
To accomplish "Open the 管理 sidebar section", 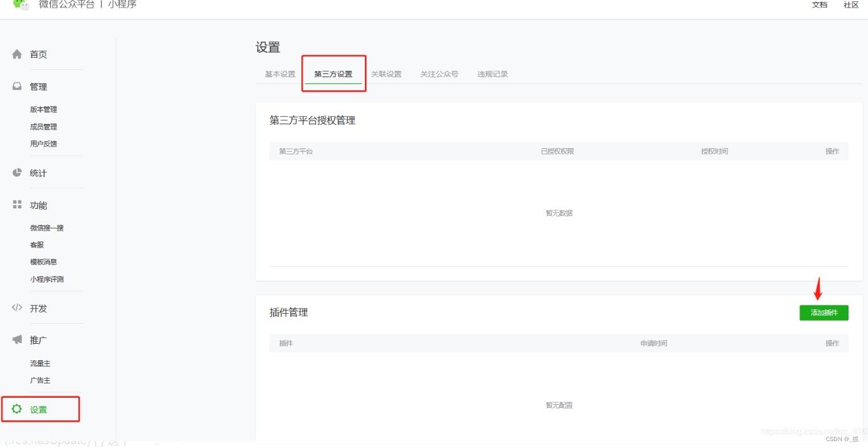I will (x=38, y=87).
